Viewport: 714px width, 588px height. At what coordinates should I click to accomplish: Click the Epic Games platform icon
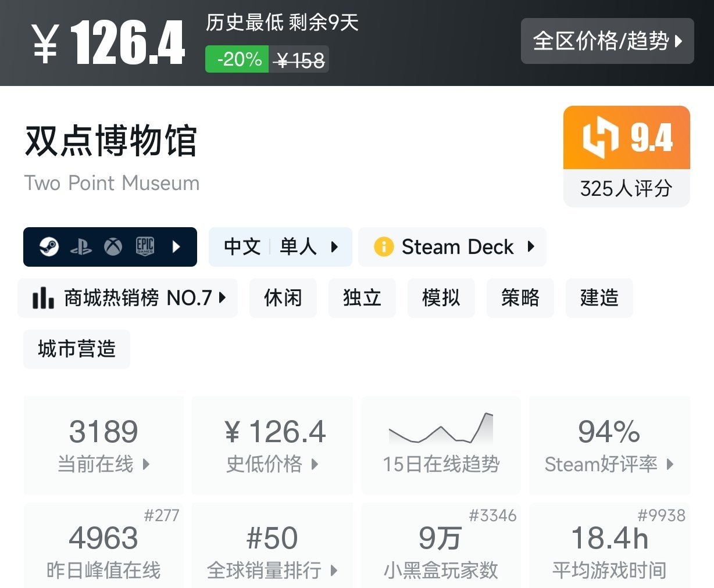point(145,247)
